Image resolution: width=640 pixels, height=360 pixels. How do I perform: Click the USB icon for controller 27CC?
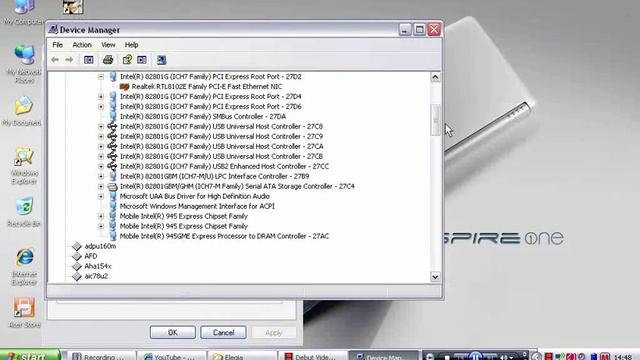pos(112,167)
